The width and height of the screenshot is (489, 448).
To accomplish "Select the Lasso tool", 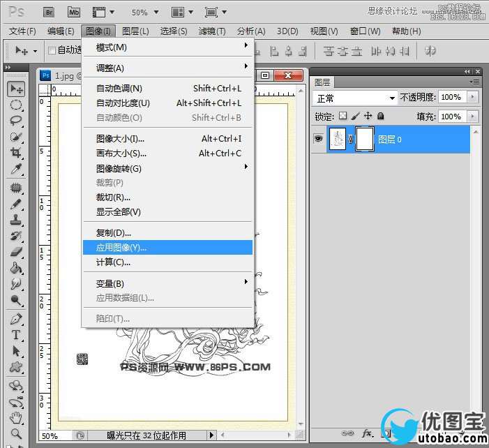I will point(16,121).
